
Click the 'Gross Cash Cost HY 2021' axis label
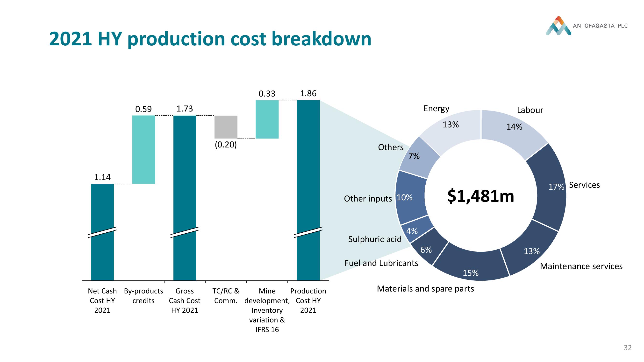[x=185, y=300]
